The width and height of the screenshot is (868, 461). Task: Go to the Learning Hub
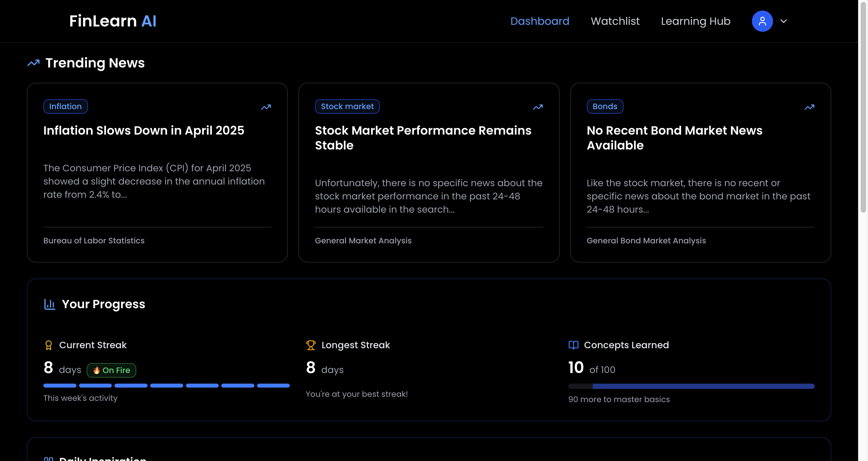[x=695, y=21]
